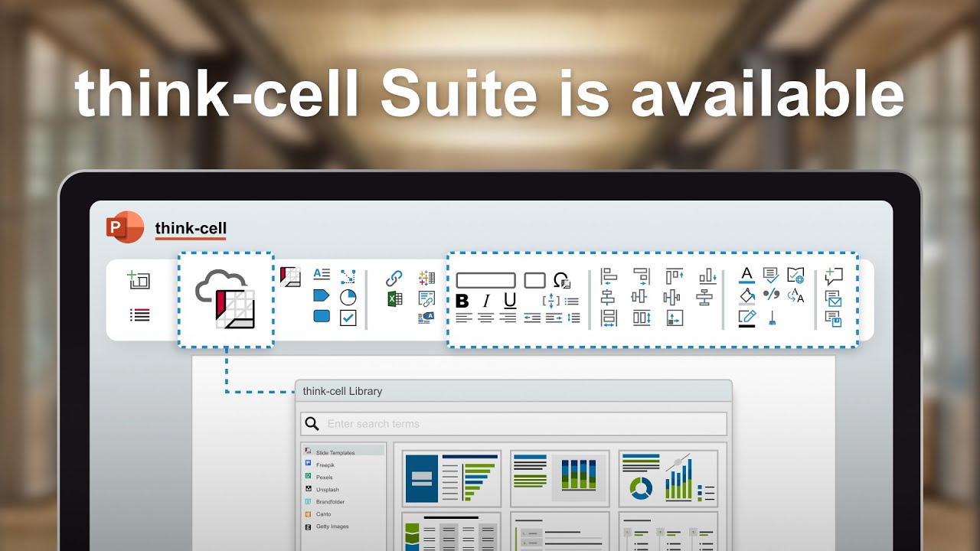The width and height of the screenshot is (980, 551).
Task: Select Slide Templates in library sidebar
Action: [x=335, y=452]
